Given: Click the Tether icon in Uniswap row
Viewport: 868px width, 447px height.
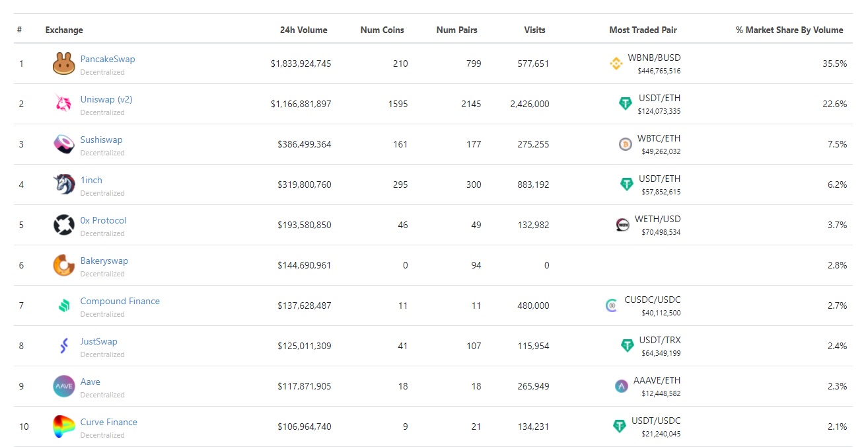Looking at the screenshot, I should pyautogui.click(x=626, y=104).
